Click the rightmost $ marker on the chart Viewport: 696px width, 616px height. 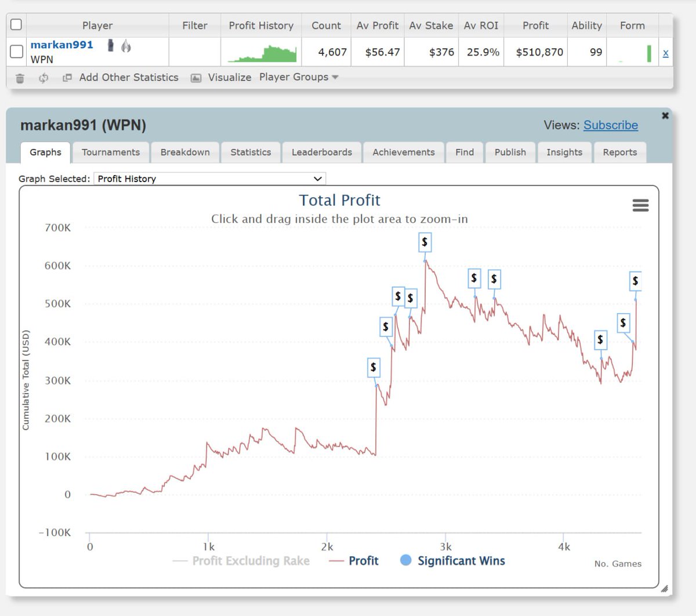coord(635,281)
